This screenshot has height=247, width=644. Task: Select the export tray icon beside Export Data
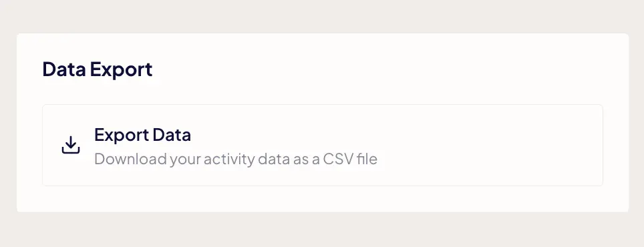pyautogui.click(x=71, y=146)
